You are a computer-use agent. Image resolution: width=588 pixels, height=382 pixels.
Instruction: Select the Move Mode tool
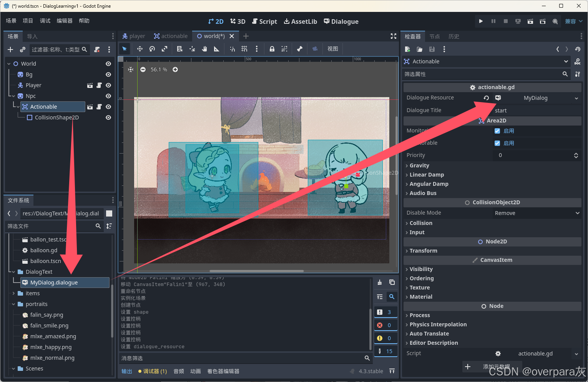(140, 49)
